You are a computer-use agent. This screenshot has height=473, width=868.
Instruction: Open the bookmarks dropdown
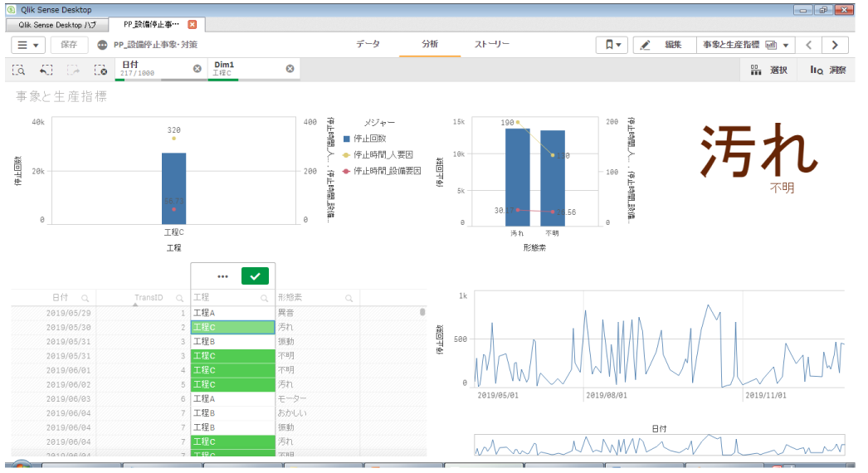[x=612, y=45]
